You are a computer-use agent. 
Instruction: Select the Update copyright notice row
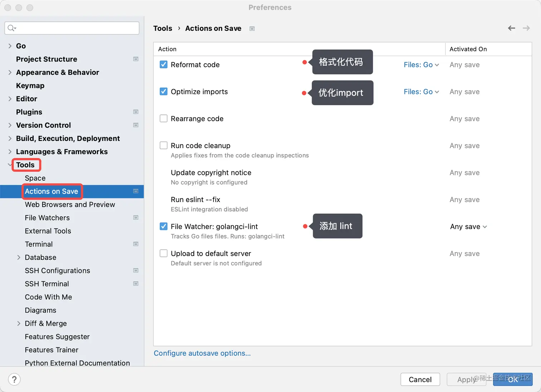[343, 177]
